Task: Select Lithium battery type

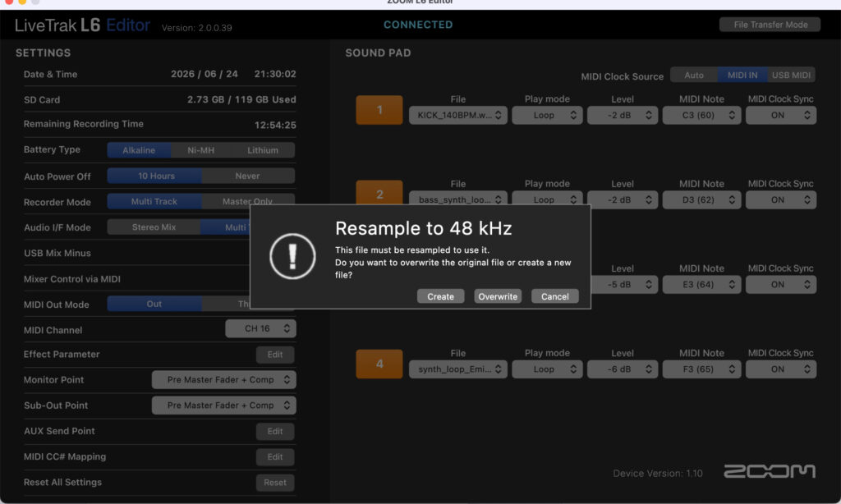Action: tap(263, 150)
